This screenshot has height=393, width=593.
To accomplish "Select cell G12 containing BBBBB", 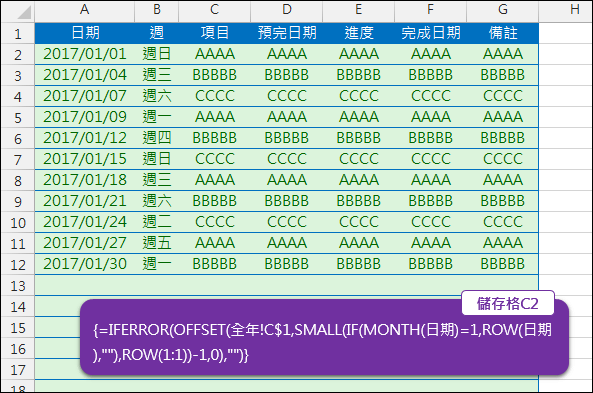I will tap(503, 264).
